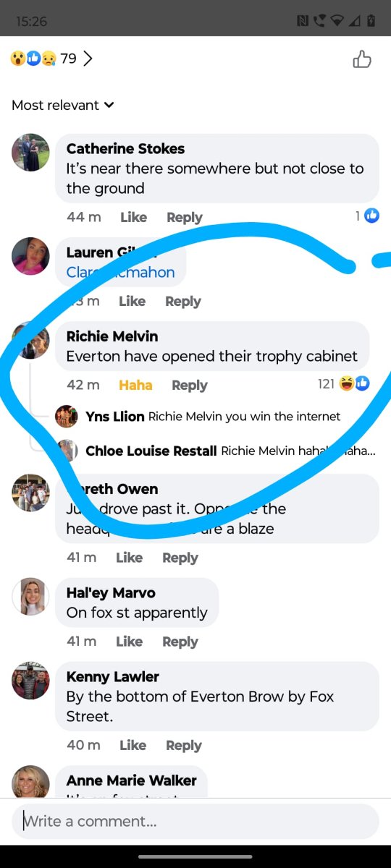Image resolution: width=391 pixels, height=868 pixels.
Task: Open the Most relevant sort dropdown
Action: pos(63,105)
